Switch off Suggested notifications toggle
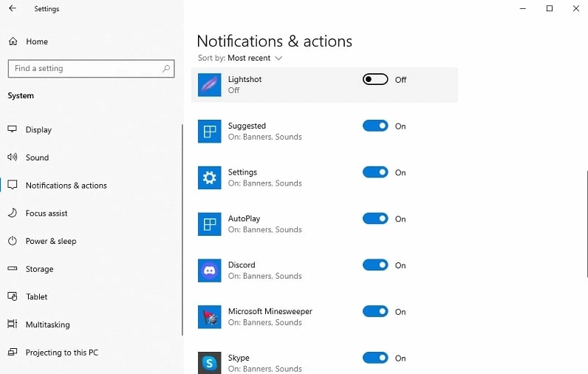The height and width of the screenshot is (374, 588). point(375,126)
